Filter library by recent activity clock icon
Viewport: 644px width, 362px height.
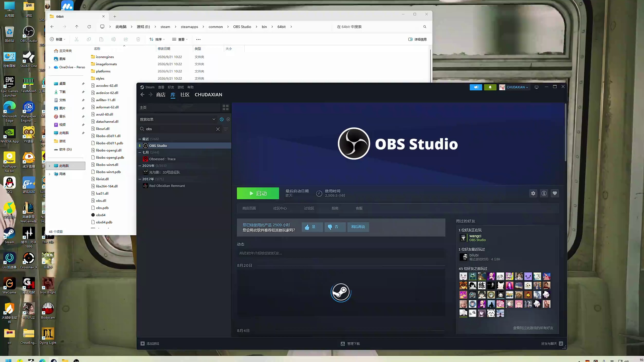pyautogui.click(x=222, y=119)
